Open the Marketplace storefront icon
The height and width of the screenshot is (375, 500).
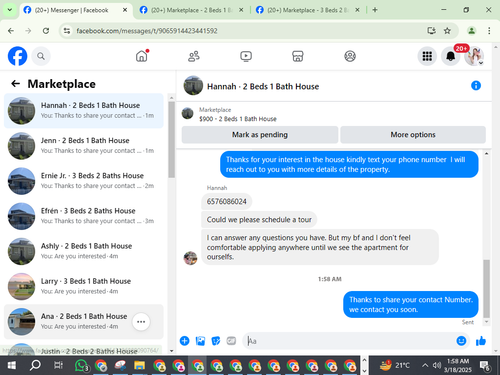point(298,56)
